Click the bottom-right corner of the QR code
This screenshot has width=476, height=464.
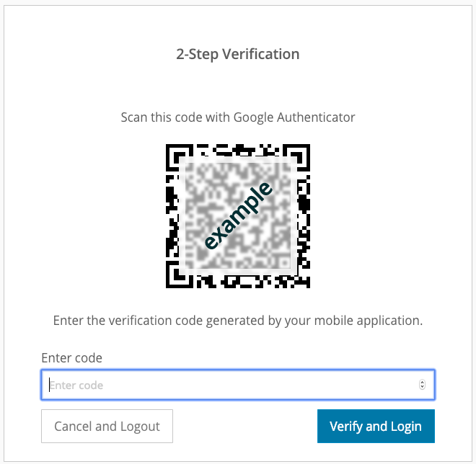[305, 283]
